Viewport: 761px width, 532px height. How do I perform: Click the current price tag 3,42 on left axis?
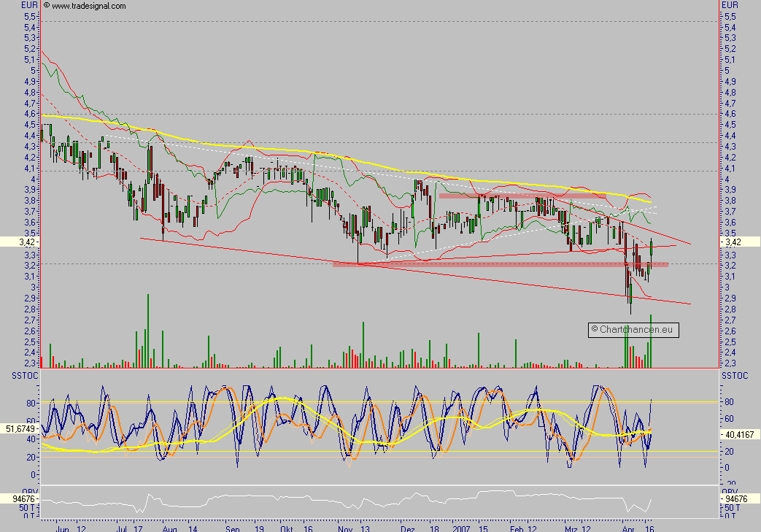coord(20,242)
